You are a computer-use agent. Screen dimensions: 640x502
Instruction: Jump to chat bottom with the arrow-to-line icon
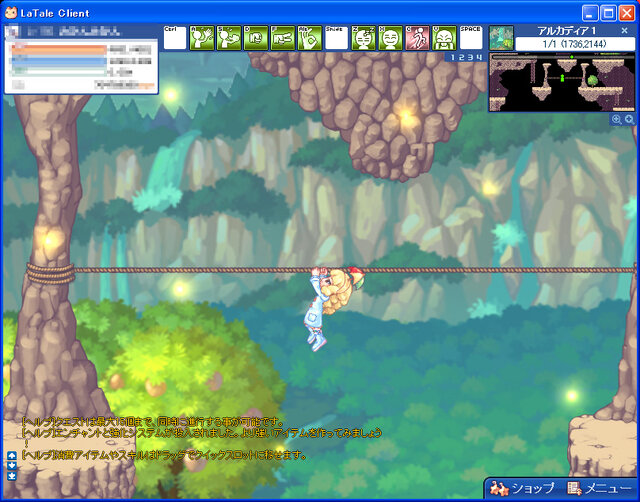coord(12,476)
